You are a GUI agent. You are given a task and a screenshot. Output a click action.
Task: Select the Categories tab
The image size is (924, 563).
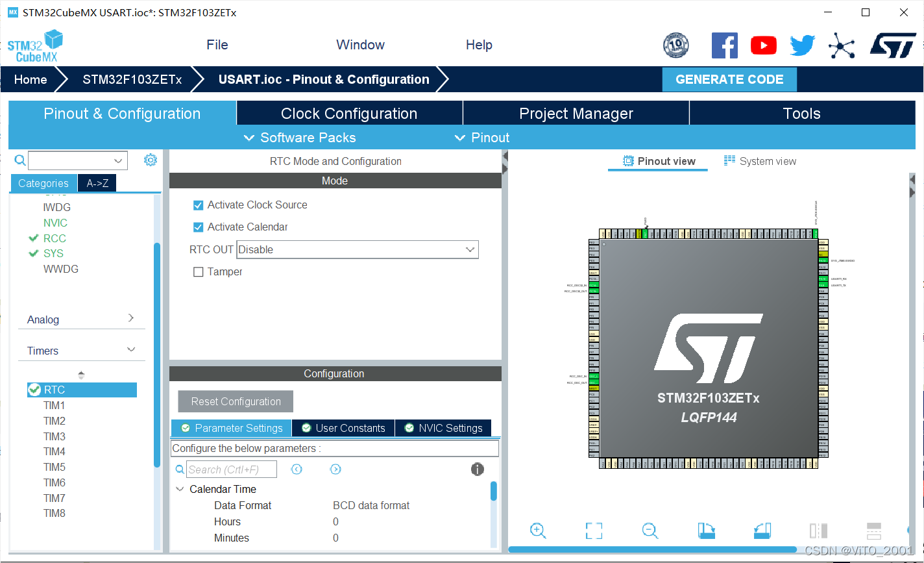[43, 183]
